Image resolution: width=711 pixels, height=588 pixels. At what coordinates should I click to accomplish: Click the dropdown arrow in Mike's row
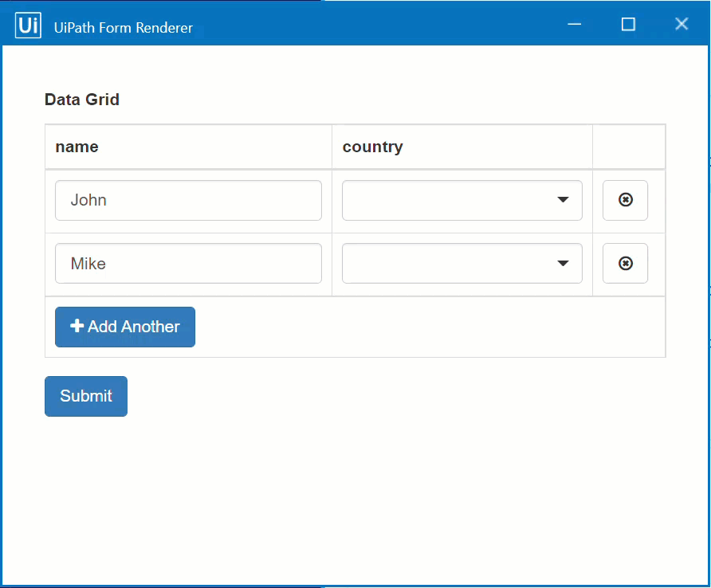tap(563, 264)
